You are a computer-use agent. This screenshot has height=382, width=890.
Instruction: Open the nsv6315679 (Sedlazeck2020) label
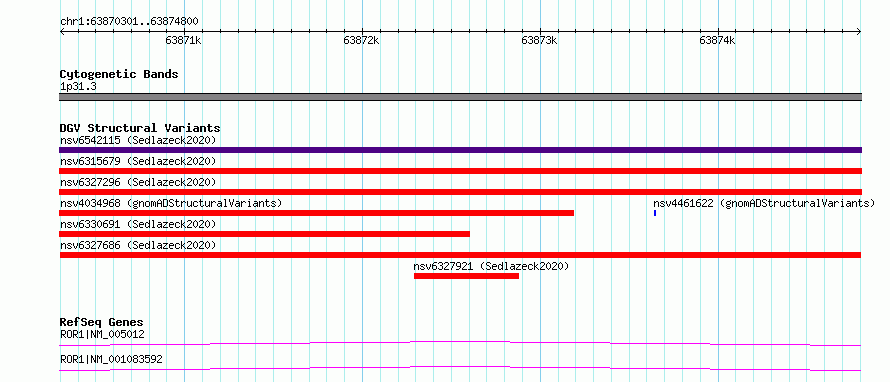point(138,161)
